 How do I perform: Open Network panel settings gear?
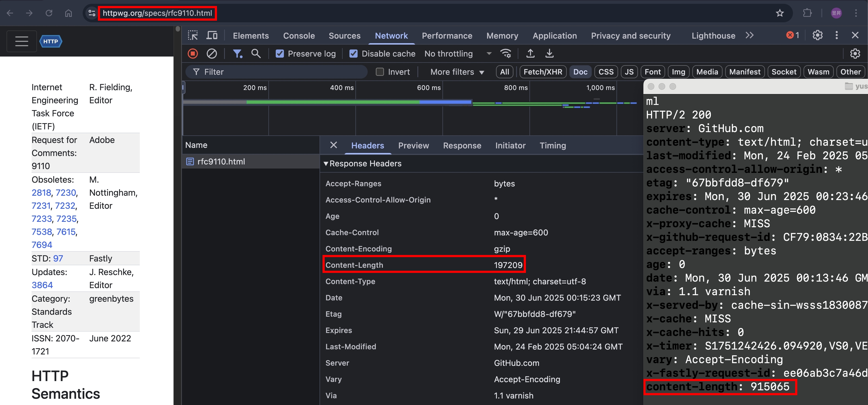point(855,54)
